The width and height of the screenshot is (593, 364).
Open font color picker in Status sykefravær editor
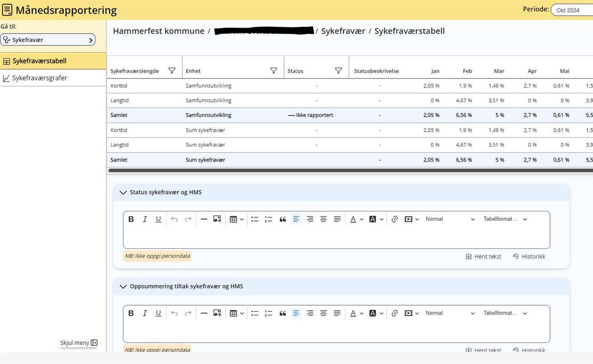click(x=353, y=219)
